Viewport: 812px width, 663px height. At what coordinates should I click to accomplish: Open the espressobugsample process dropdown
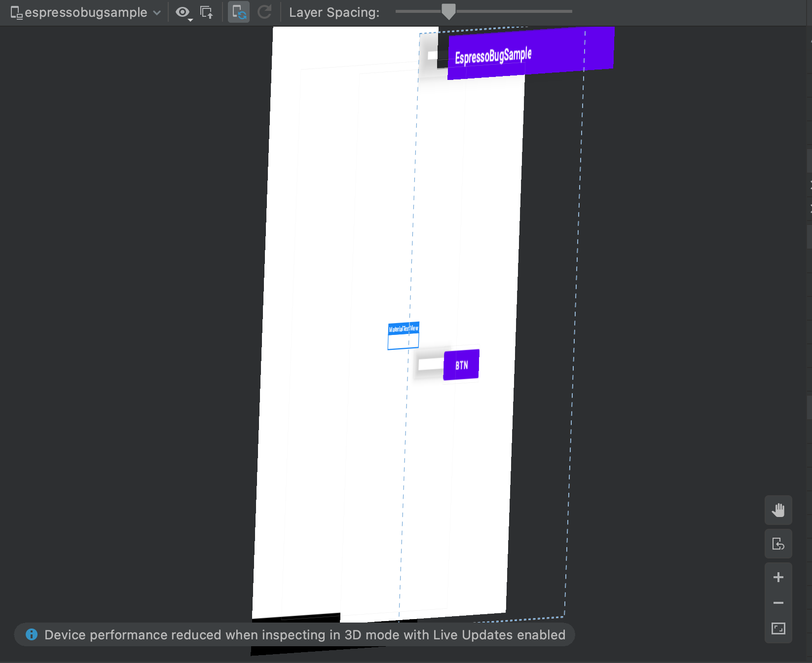(x=86, y=12)
